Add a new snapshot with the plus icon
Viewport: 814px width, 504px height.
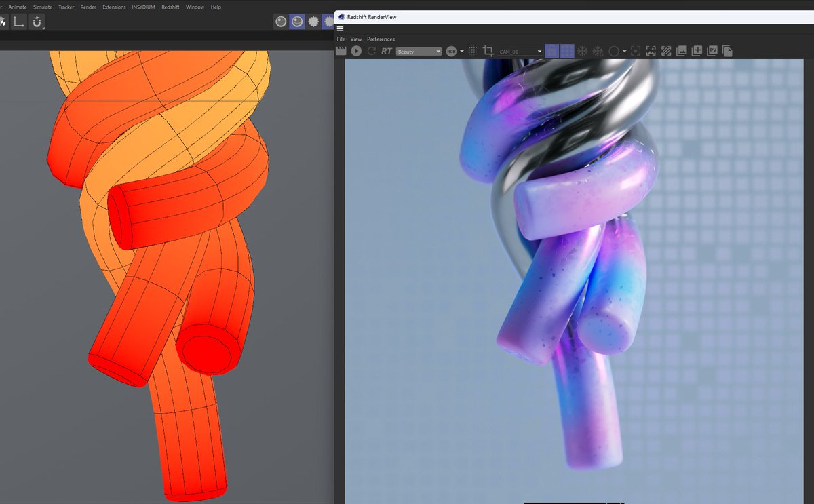696,51
